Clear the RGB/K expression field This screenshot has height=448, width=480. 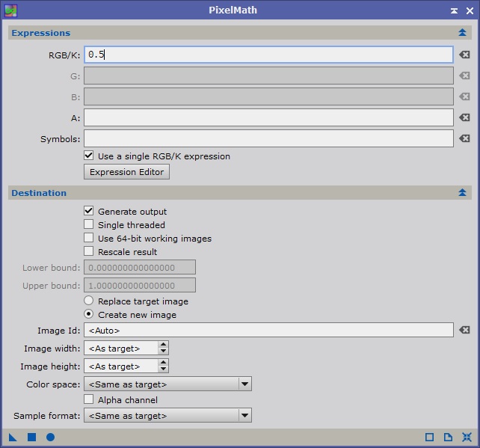(464, 55)
